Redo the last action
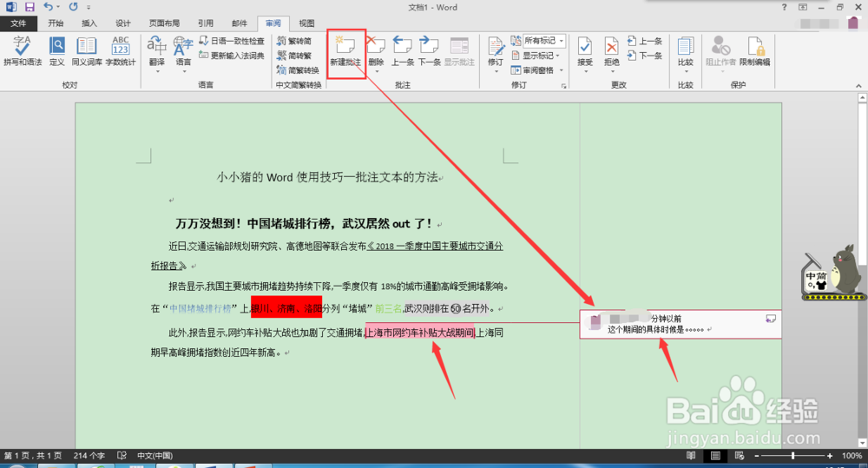This screenshot has height=468, width=868. pos(74,7)
